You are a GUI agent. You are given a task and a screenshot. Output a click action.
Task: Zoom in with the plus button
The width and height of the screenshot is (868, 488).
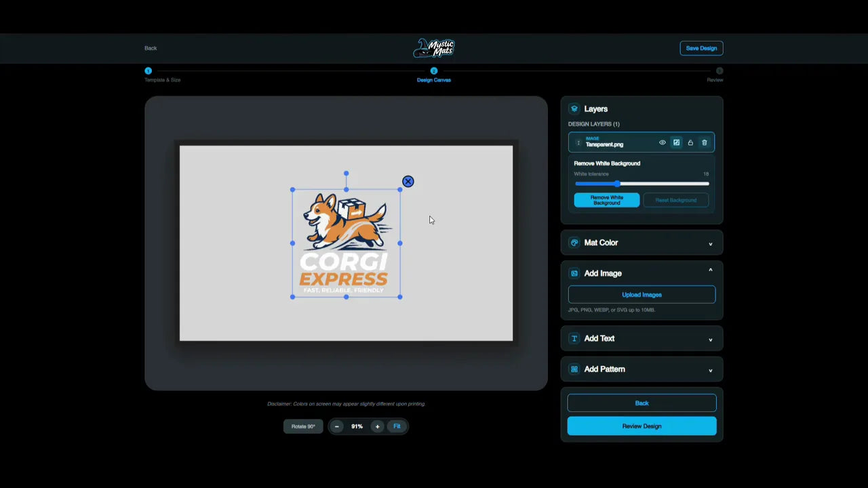tap(378, 426)
